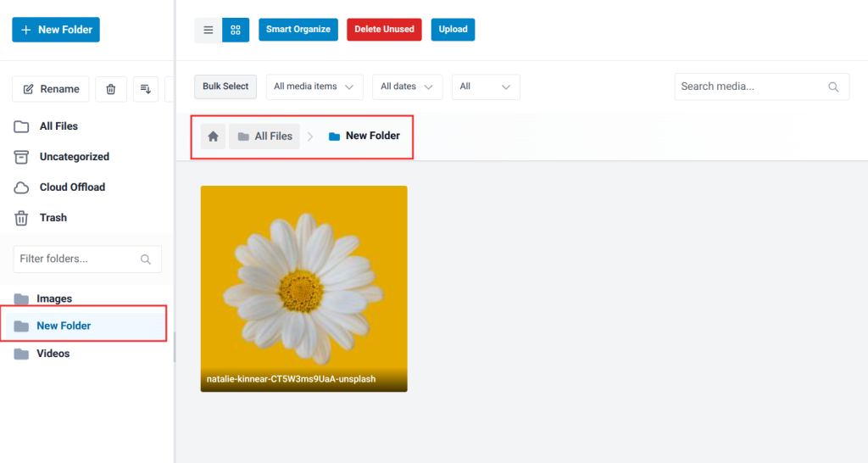
Task: Select New Folder in the folder tree
Action: coord(87,326)
